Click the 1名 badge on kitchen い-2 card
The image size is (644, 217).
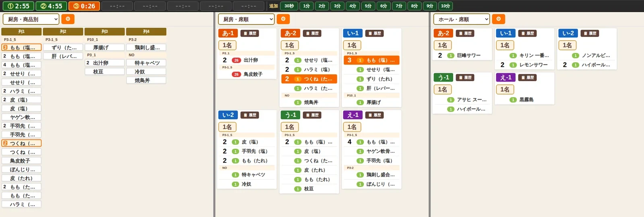pos(227,127)
